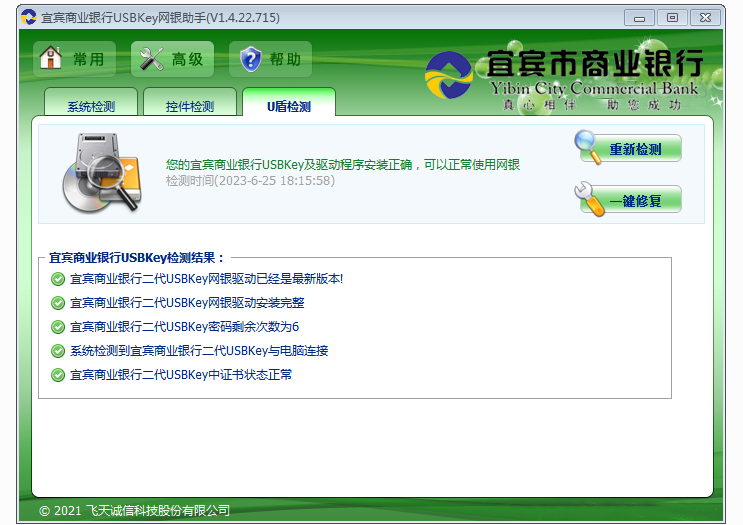Click the USBKey与电脑连接 result line
The image size is (743, 525).
pos(199,351)
